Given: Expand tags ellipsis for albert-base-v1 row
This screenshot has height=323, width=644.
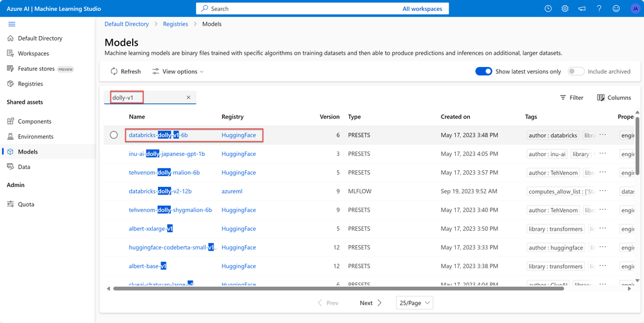Looking at the screenshot, I should 603,266.
